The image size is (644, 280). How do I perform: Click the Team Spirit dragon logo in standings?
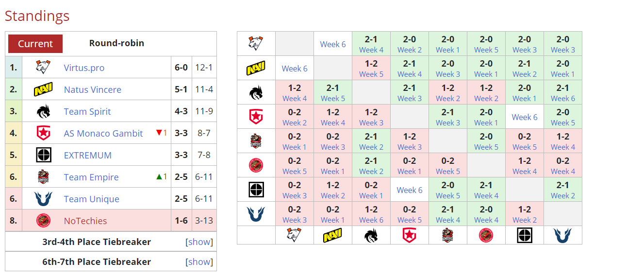[44, 112]
